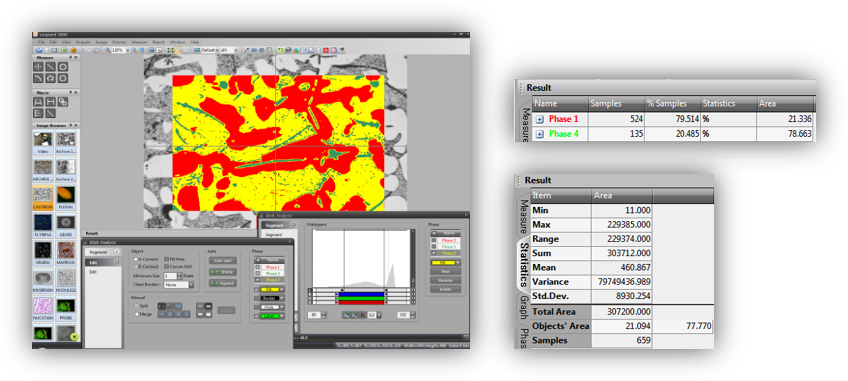Screen dimensions: 848x381
Task: Click the orange round icon in main toolbar
Action: point(73,50)
